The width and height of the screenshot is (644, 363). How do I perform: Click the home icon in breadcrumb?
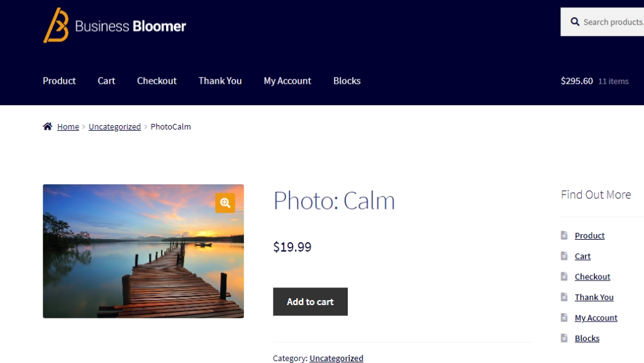(48, 126)
